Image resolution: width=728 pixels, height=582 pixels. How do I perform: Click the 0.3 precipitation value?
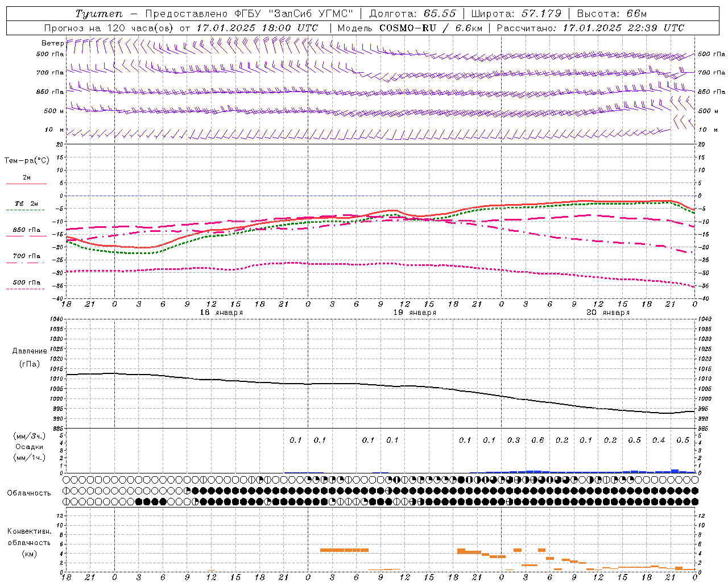(x=514, y=440)
